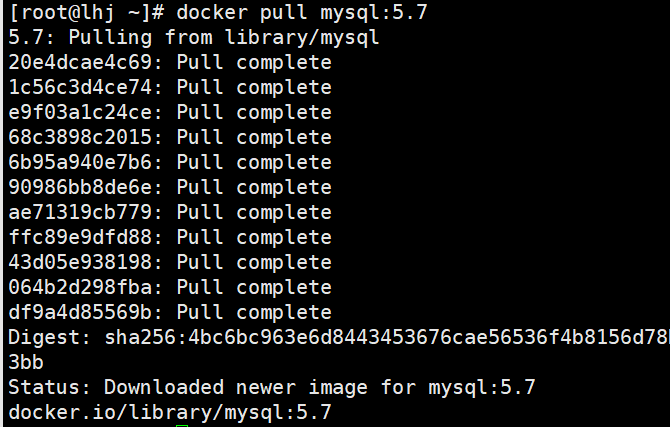670x427 pixels.
Task: Click layer ID 43d05e938198
Action: pos(80,262)
